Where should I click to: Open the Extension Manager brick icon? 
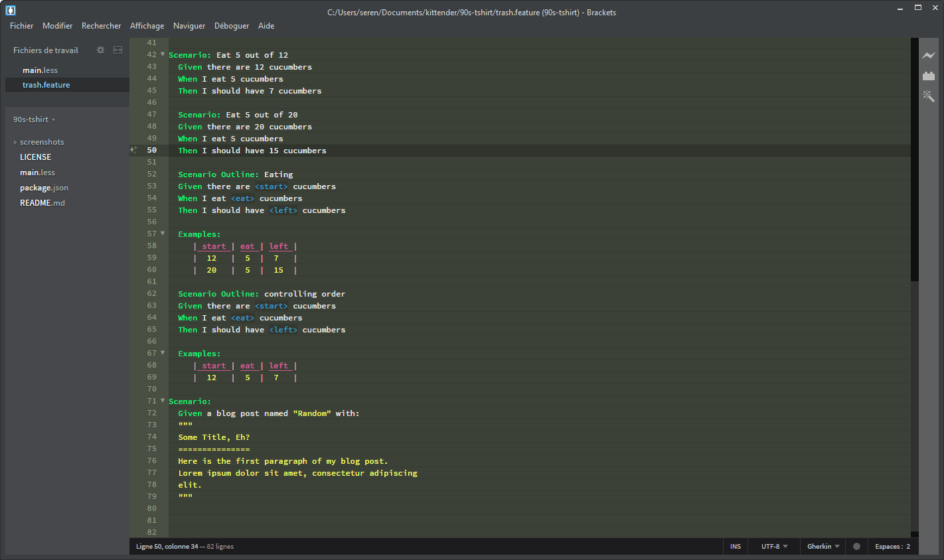pyautogui.click(x=927, y=75)
